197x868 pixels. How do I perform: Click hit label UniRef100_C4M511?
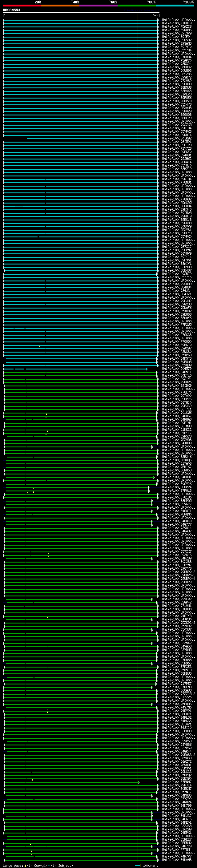point(176,372)
